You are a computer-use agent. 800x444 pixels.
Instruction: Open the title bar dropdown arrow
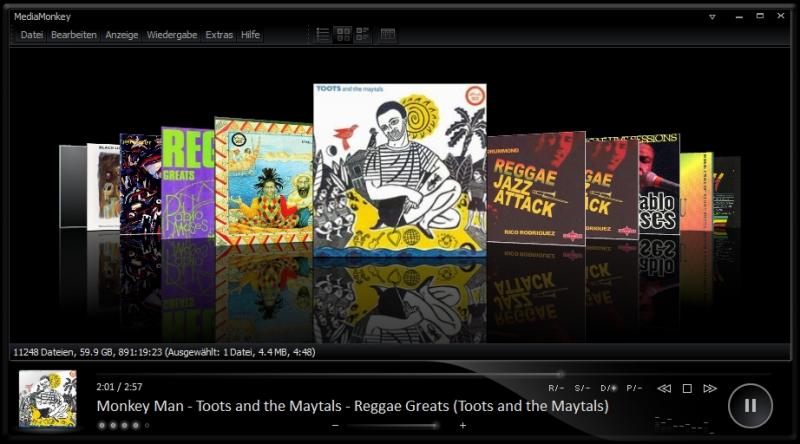(x=712, y=16)
